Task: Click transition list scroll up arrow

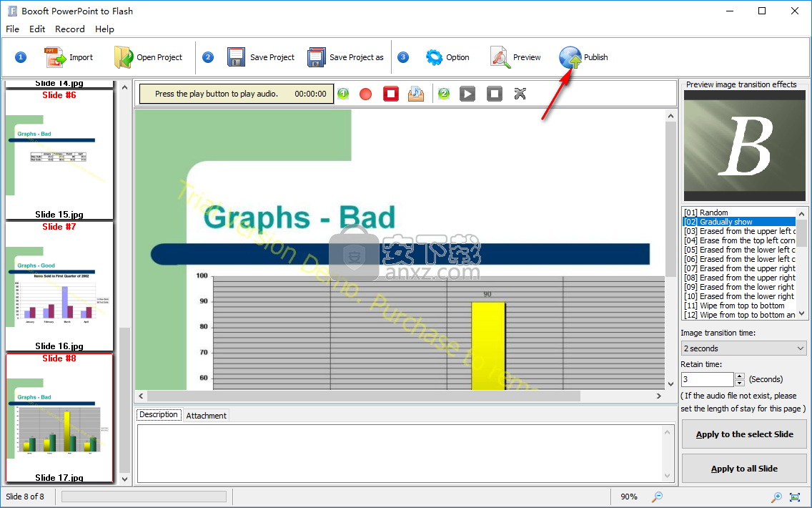Action: pos(802,213)
